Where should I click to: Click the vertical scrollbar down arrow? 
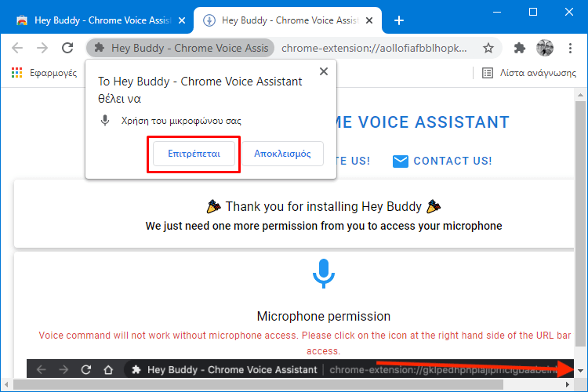[580, 371]
